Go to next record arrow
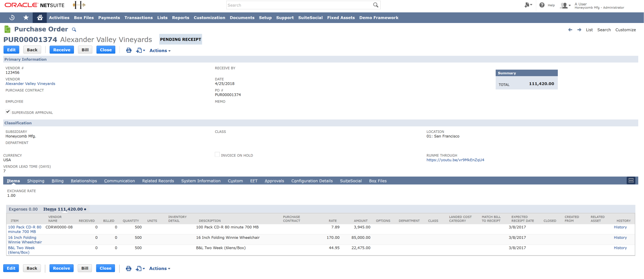 pyautogui.click(x=579, y=30)
